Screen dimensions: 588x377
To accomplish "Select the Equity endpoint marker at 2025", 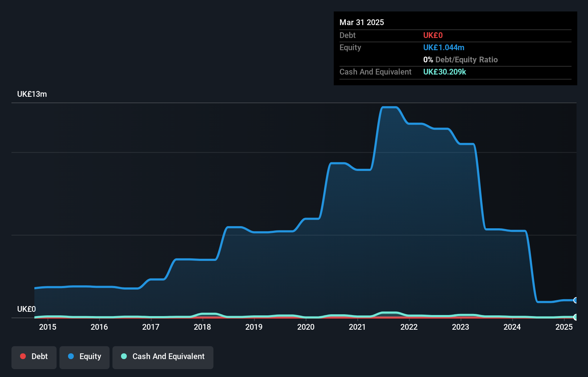I will coord(575,300).
